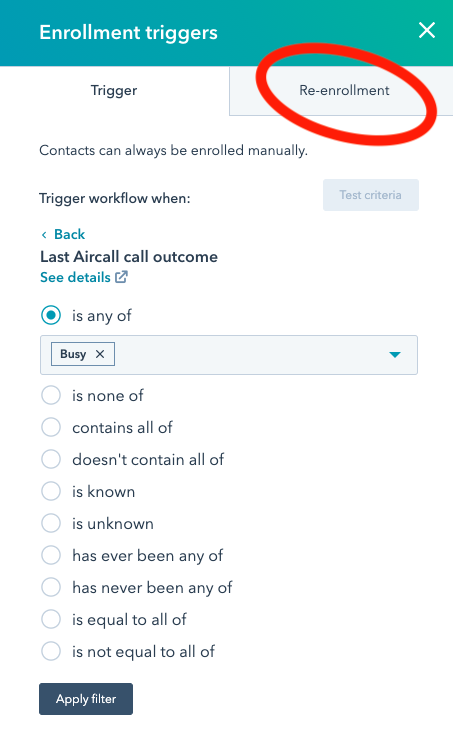Select "has never been any of" option
This screenshot has height=736, width=453.
(51, 587)
